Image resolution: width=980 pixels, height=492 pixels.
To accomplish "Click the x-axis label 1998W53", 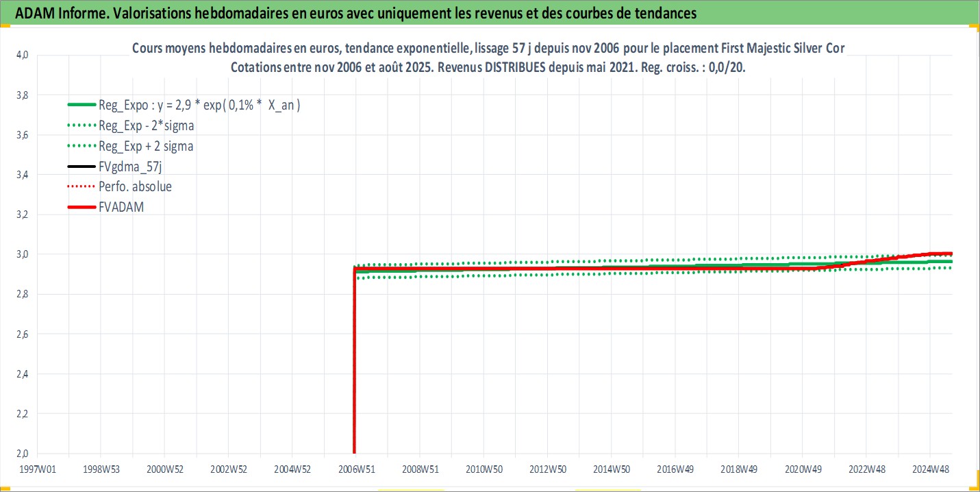I will pos(101,469).
